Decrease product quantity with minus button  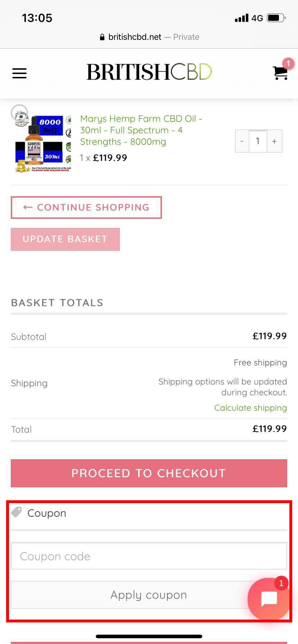[242, 141]
